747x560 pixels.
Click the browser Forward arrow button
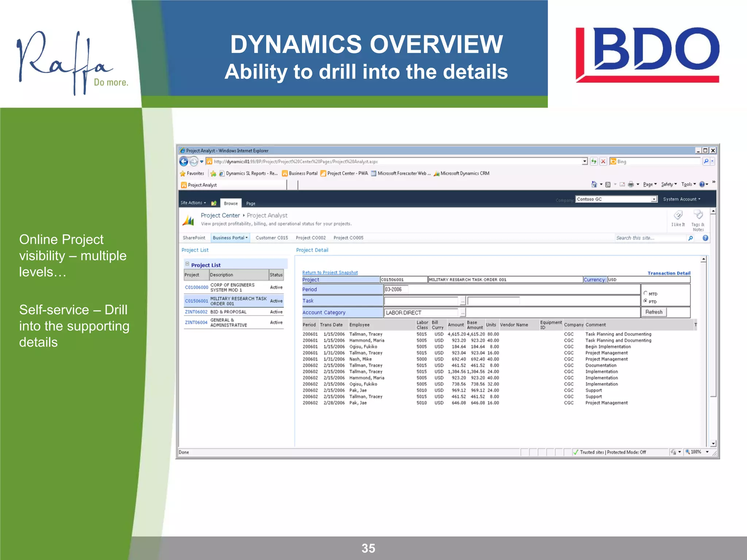(x=194, y=162)
